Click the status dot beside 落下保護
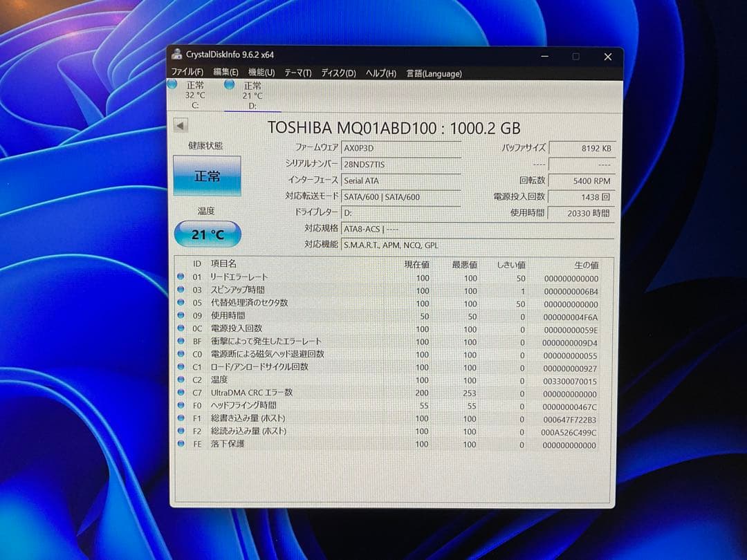 (x=181, y=443)
